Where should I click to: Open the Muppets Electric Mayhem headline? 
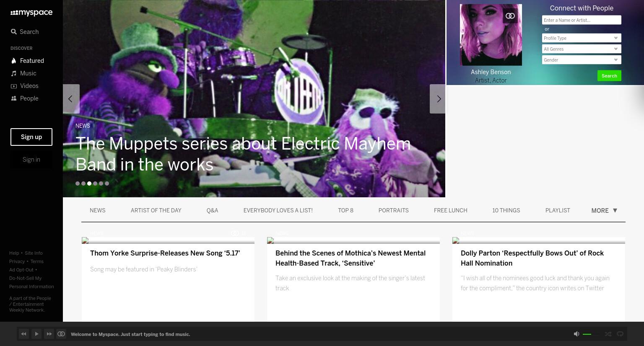[243, 154]
